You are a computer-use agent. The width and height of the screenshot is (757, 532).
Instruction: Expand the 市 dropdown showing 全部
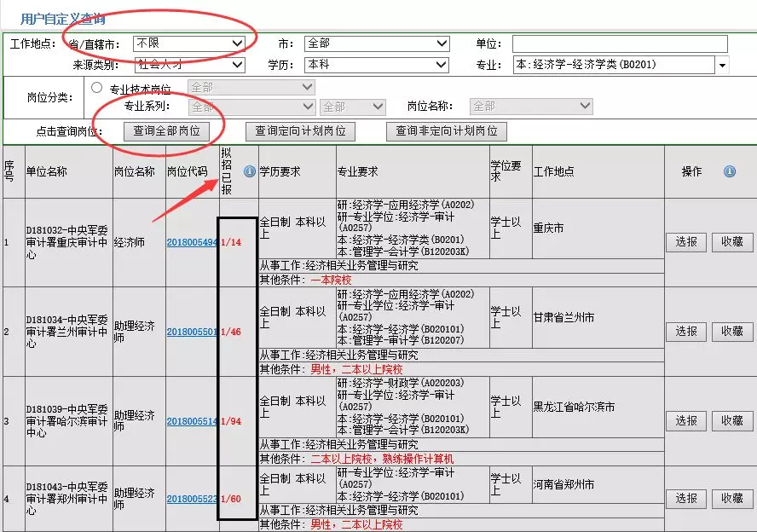[377, 43]
